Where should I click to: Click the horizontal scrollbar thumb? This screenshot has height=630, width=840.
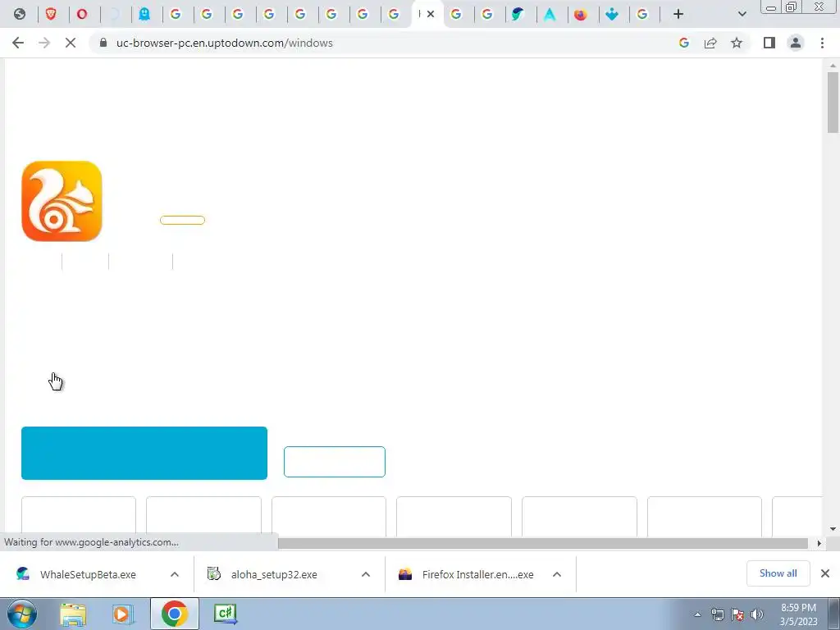(543, 543)
